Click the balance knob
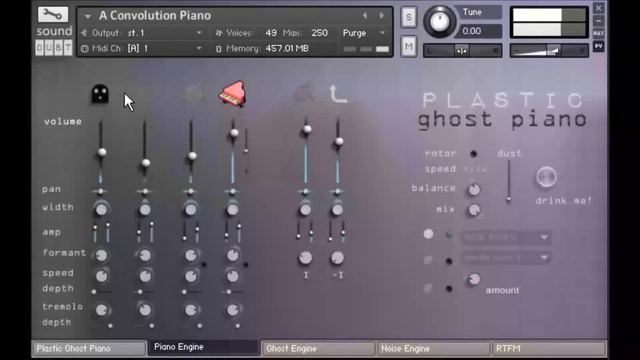The image size is (640, 360). point(474,189)
